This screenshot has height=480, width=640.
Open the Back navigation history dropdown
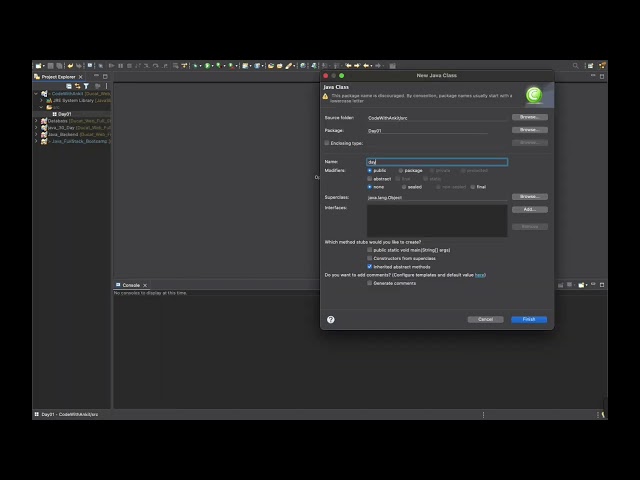371,66
